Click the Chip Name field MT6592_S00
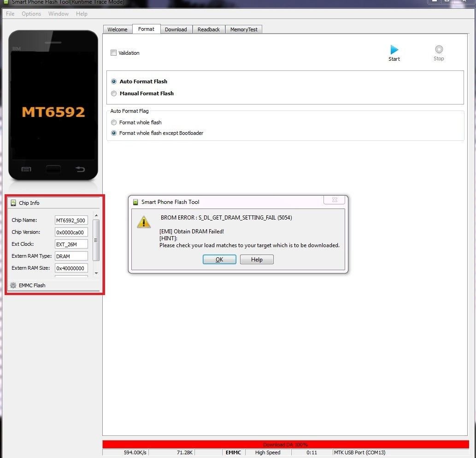This screenshot has width=476, height=458. pyautogui.click(x=71, y=220)
